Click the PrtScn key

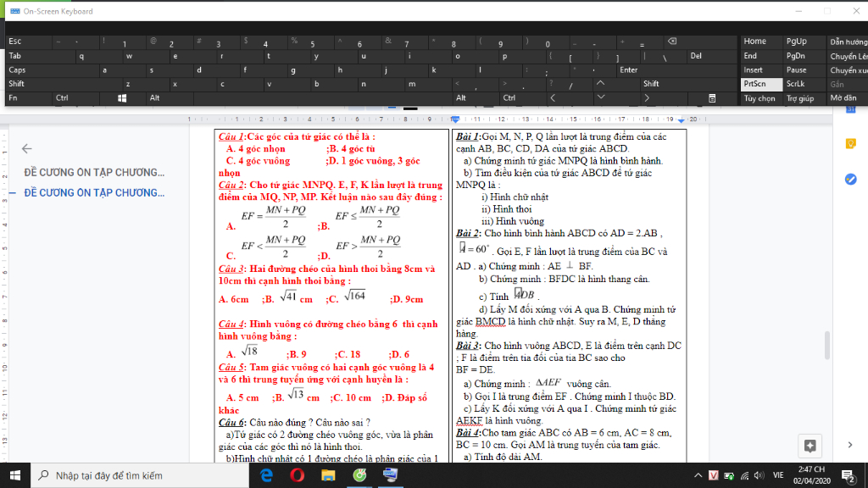click(762, 84)
